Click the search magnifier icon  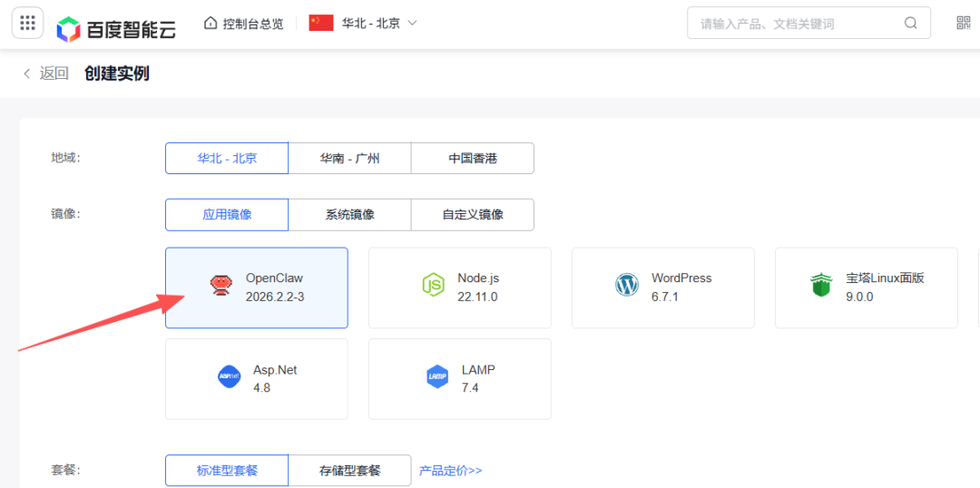(x=911, y=24)
